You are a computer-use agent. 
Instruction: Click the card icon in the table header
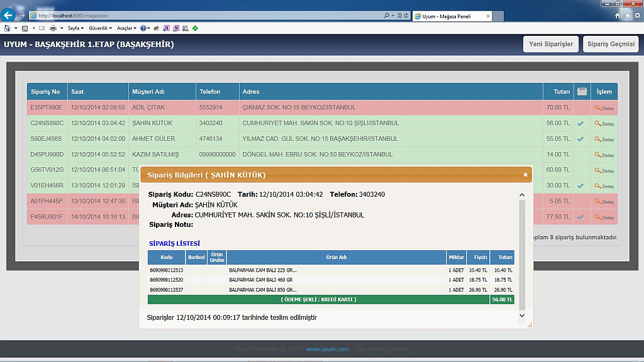point(582,92)
